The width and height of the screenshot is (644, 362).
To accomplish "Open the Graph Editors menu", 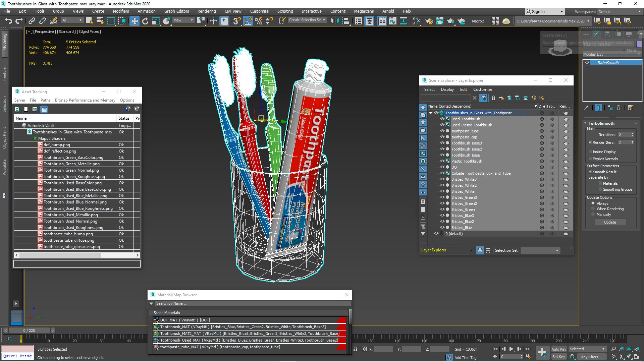I will (176, 11).
